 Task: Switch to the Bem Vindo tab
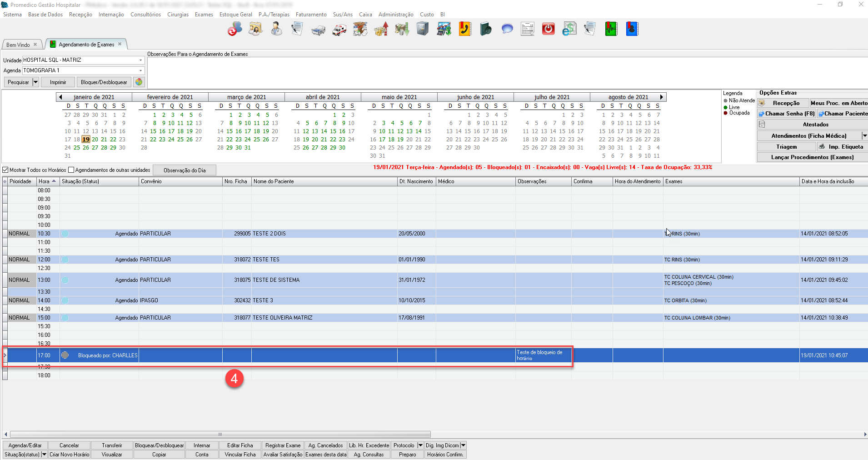coord(18,45)
